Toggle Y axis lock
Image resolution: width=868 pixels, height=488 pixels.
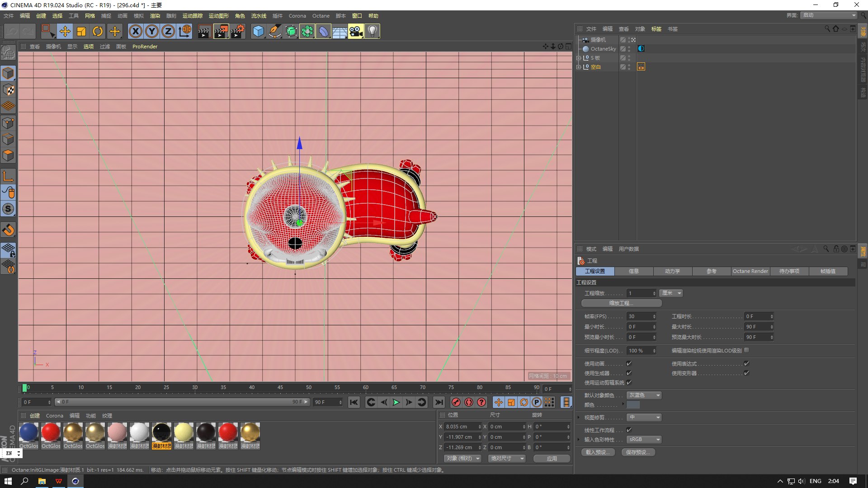152,31
